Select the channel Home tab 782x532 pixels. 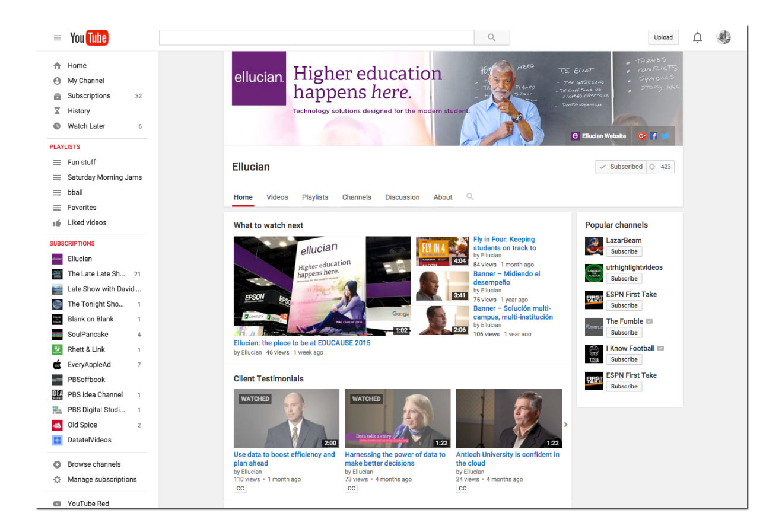[243, 197]
